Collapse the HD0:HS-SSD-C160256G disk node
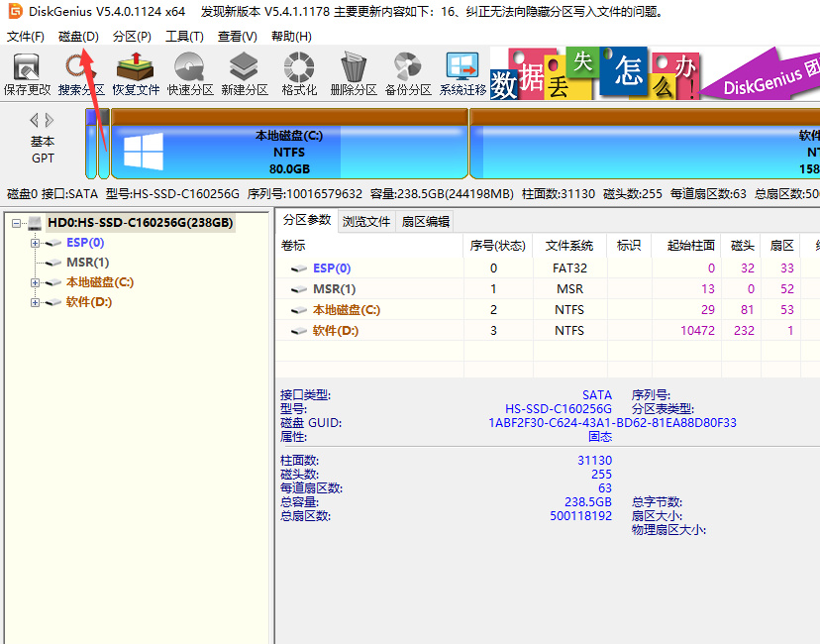The height and width of the screenshot is (644, 820). 17,224
